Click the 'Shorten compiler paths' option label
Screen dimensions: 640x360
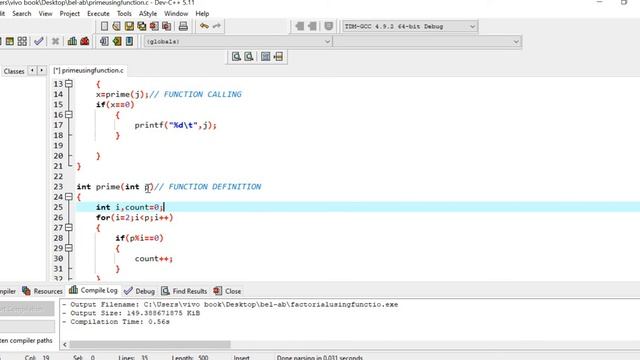26,340
